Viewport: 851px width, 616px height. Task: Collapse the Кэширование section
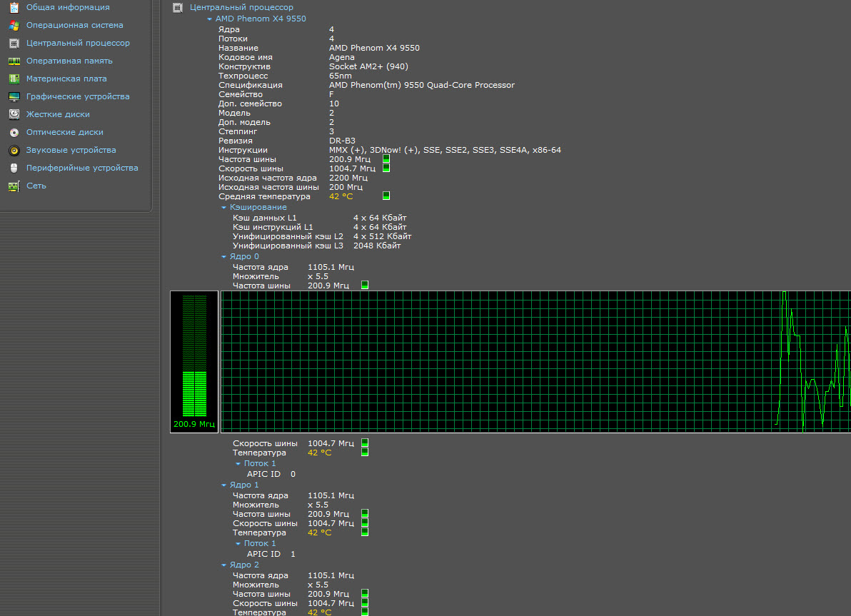223,207
